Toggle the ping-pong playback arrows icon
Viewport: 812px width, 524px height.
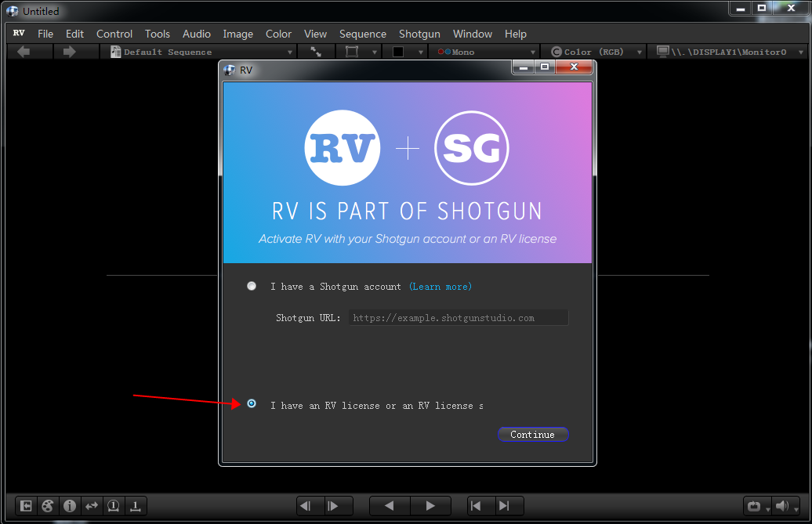point(91,506)
